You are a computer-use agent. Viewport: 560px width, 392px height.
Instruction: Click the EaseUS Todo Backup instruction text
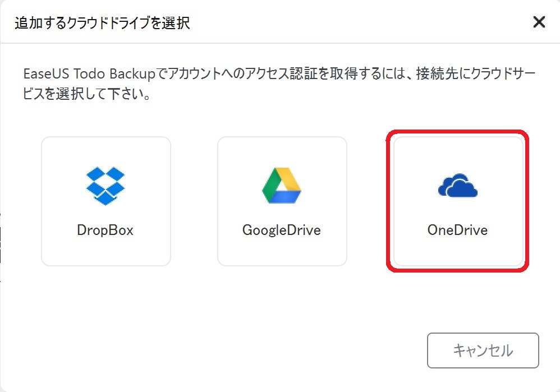click(279, 84)
